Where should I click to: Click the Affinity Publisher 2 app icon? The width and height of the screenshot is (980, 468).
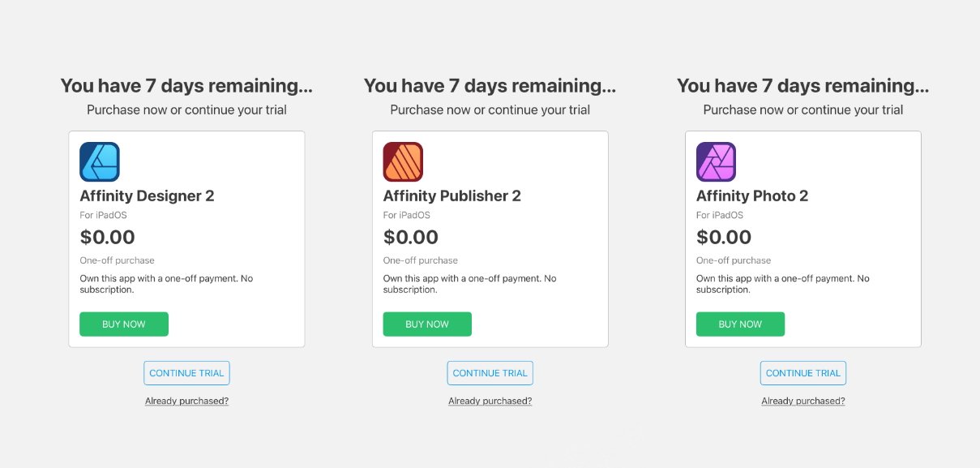pos(402,161)
